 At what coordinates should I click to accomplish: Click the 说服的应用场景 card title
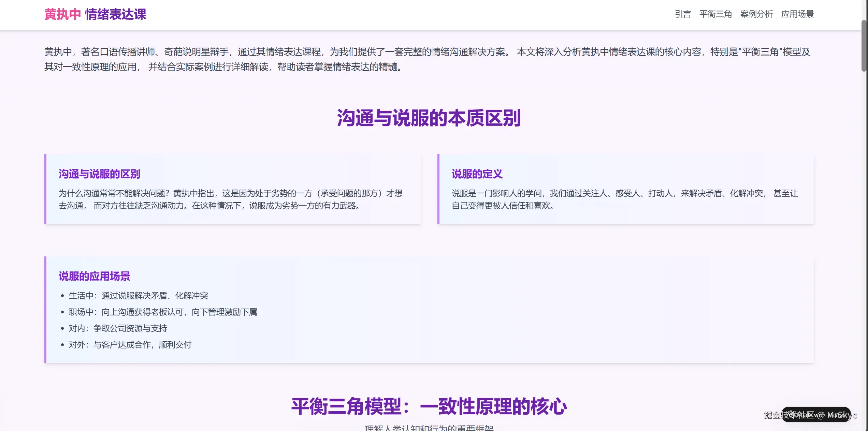click(x=94, y=277)
